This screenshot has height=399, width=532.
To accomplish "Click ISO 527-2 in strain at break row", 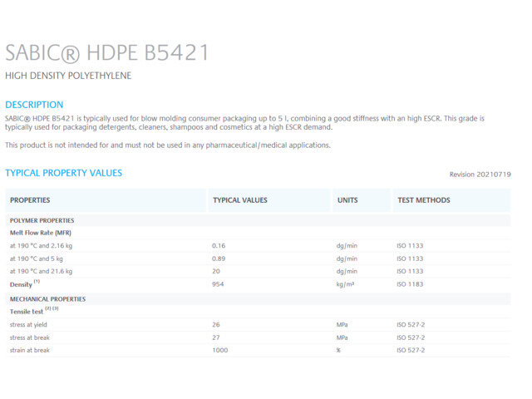I will pyautogui.click(x=411, y=350).
